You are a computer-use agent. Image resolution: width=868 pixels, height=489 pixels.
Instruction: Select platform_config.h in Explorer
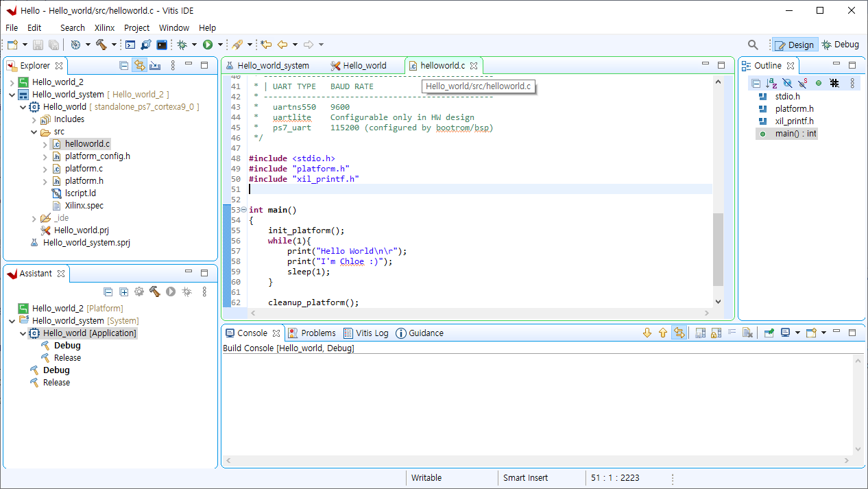(97, 156)
